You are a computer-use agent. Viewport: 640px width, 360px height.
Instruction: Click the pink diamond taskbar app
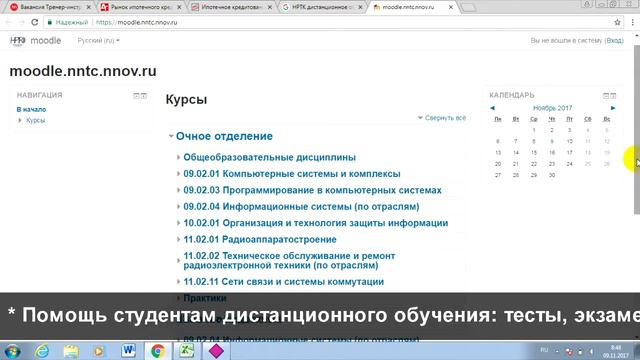(216, 351)
